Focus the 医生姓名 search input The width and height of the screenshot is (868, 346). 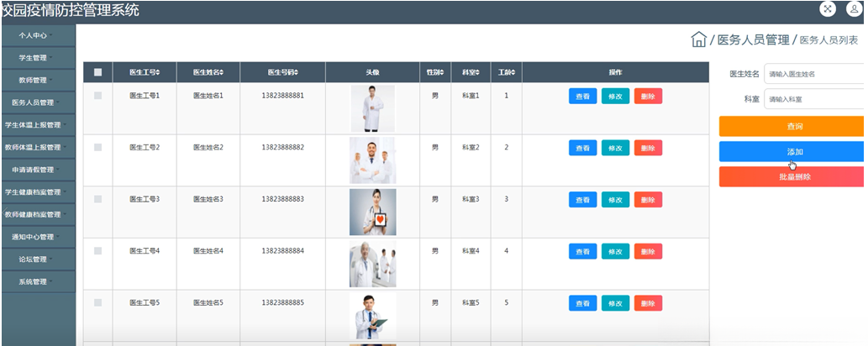pyautogui.click(x=813, y=74)
